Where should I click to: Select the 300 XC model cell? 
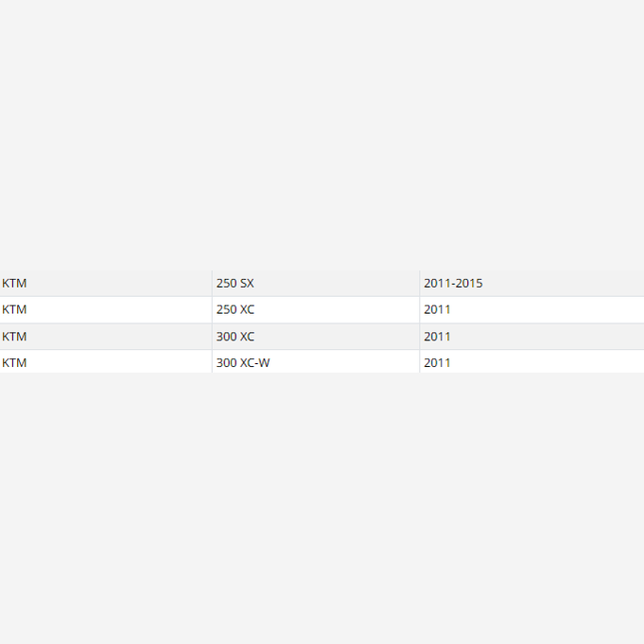click(316, 337)
